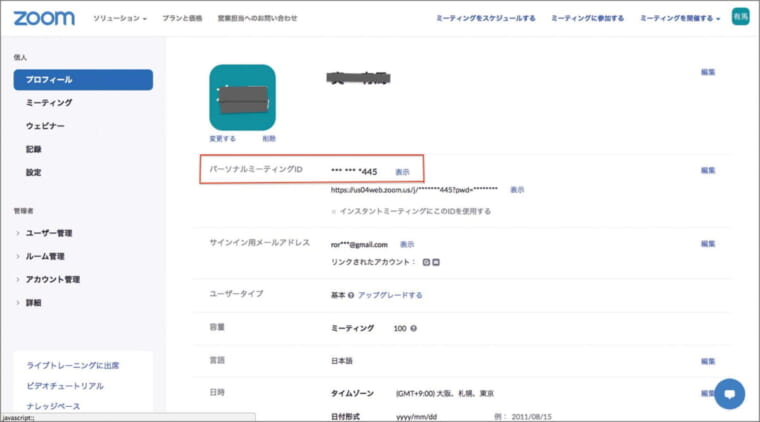The height and width of the screenshot is (422, 760).
Task: Click the アップグレードする link
Action: [x=390, y=296]
